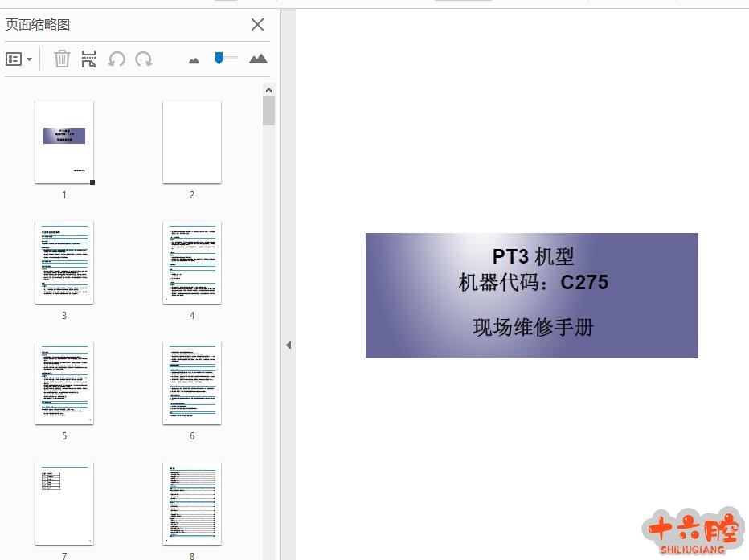The width and height of the screenshot is (749, 560).
Task: Click the insert page break icon
Action: tap(88, 59)
